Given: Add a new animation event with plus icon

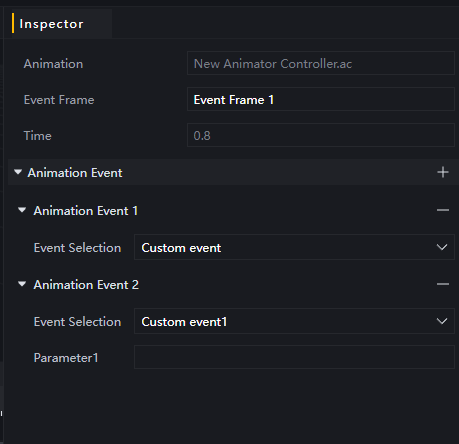Looking at the screenshot, I should tap(443, 172).
